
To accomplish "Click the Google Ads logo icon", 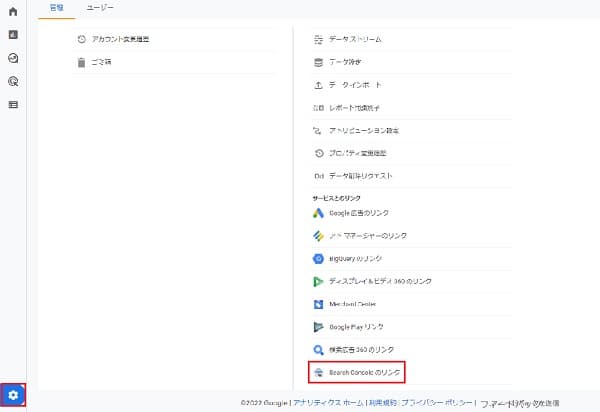I will (x=318, y=213).
